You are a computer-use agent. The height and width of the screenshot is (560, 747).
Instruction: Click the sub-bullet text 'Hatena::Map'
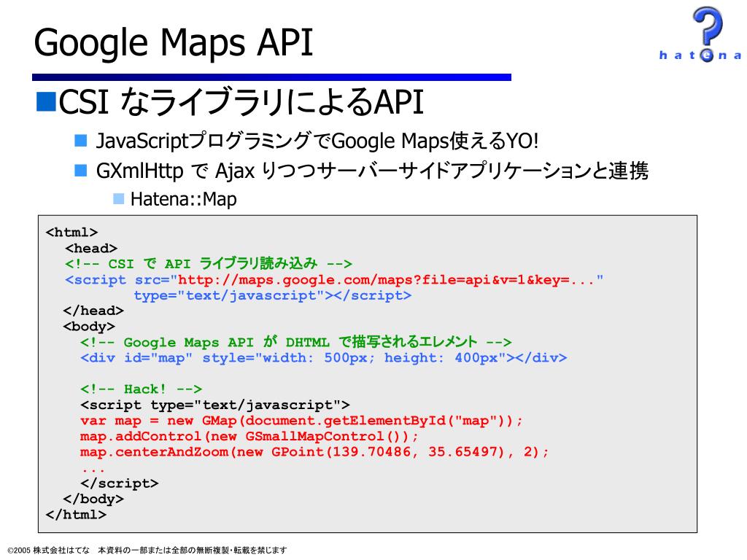(x=183, y=199)
